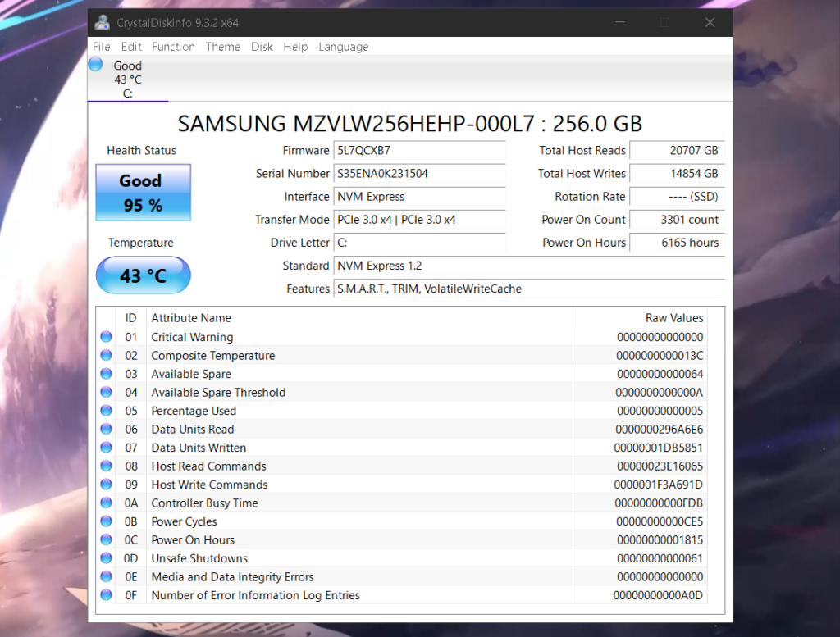
Task: Click the Total Host Writes value 14854 GB
Action: 677,174
